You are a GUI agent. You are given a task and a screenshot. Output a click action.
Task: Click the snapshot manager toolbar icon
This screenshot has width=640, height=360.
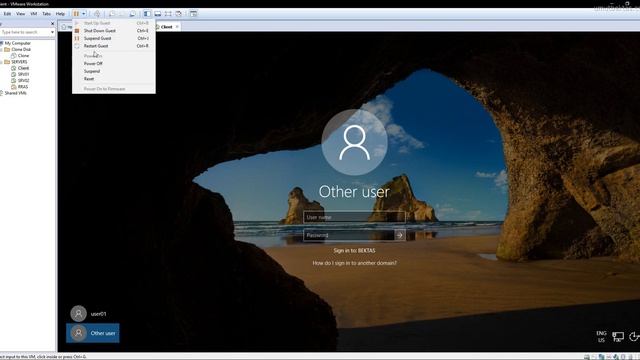pyautogui.click(x=133, y=13)
